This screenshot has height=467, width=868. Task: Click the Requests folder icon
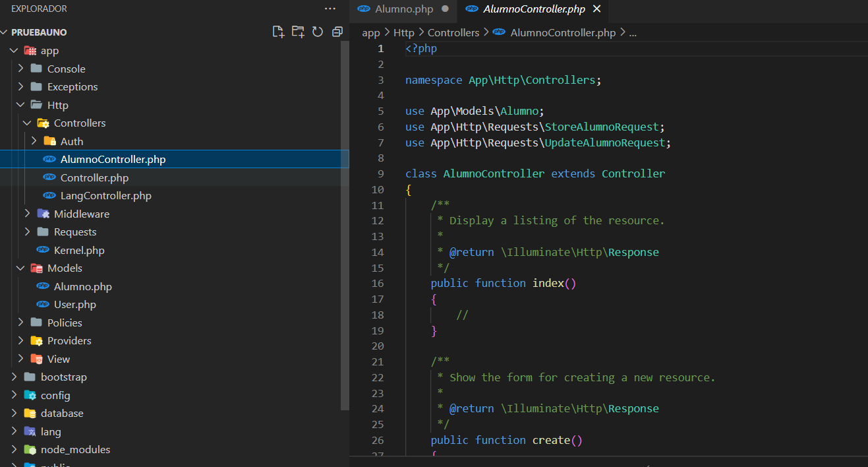point(43,232)
